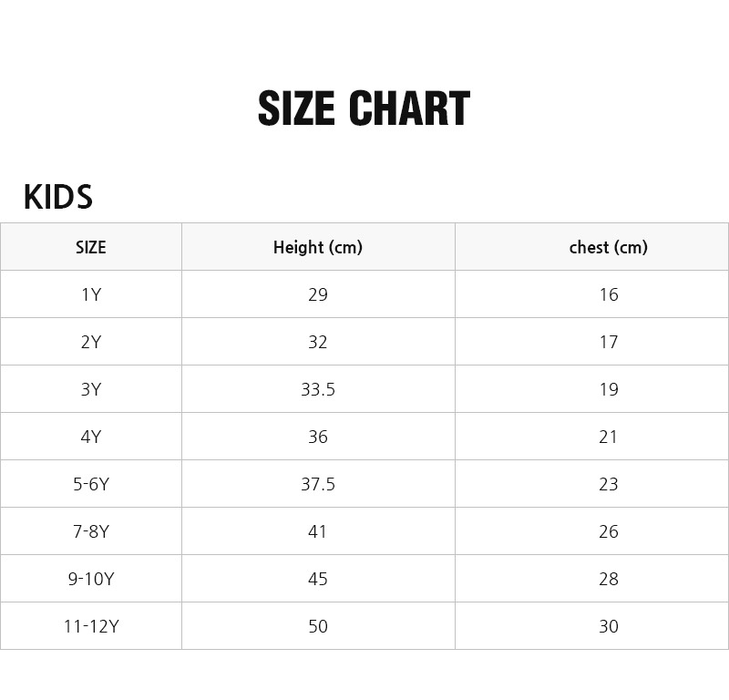
Task: Select the SIZE column header
Action: click(91, 247)
